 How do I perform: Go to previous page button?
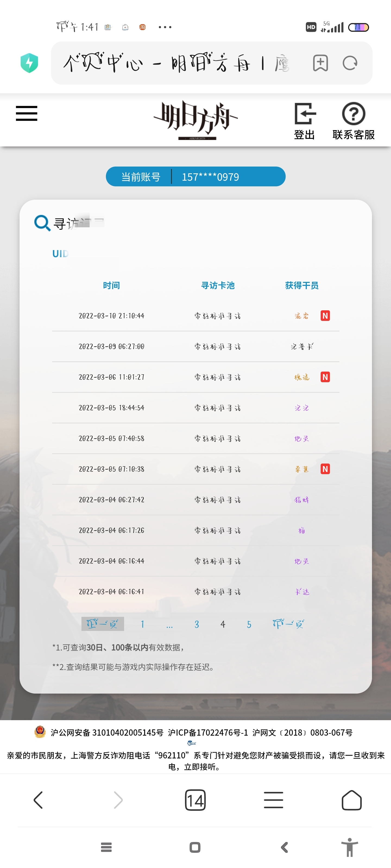pyautogui.click(x=103, y=624)
